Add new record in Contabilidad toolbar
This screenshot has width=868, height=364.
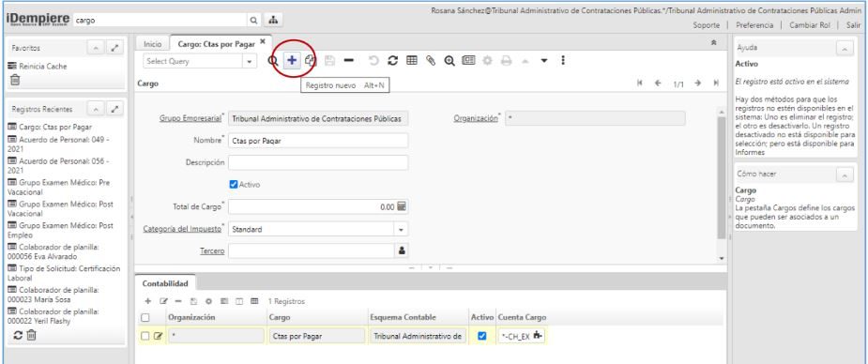coord(148,301)
